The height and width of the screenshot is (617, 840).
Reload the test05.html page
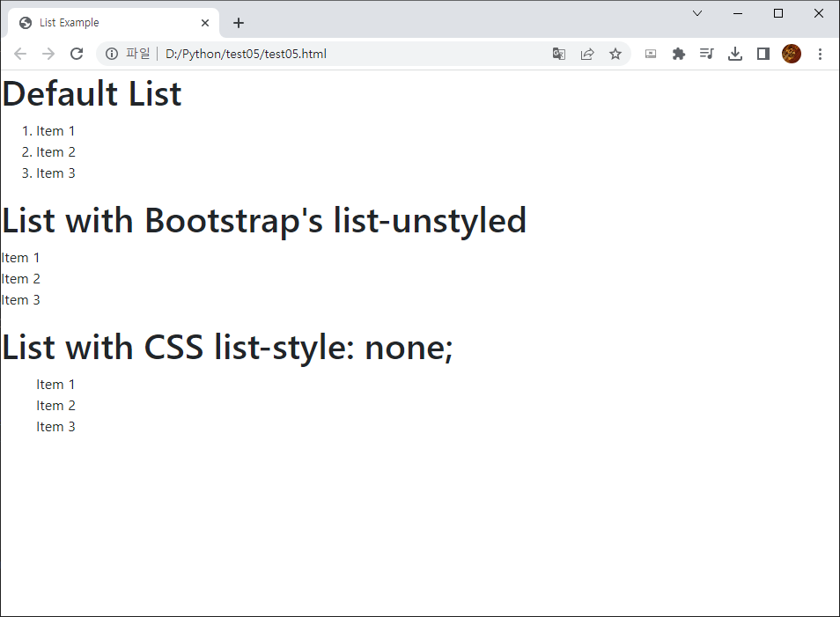click(x=77, y=54)
